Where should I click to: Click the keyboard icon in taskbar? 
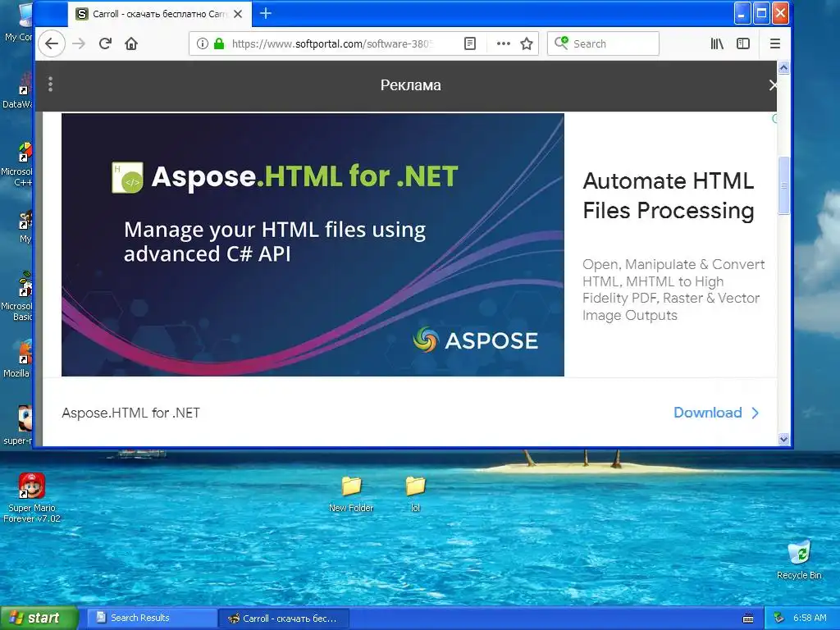(748, 619)
